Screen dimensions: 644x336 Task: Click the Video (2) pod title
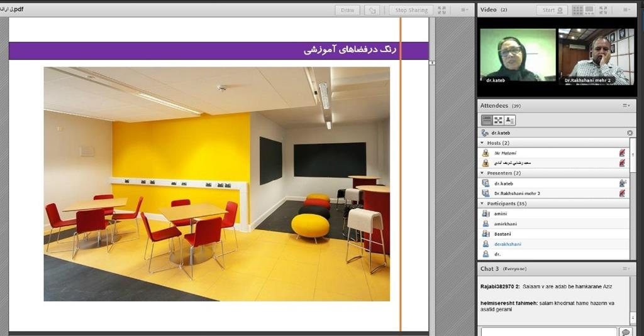(493, 10)
